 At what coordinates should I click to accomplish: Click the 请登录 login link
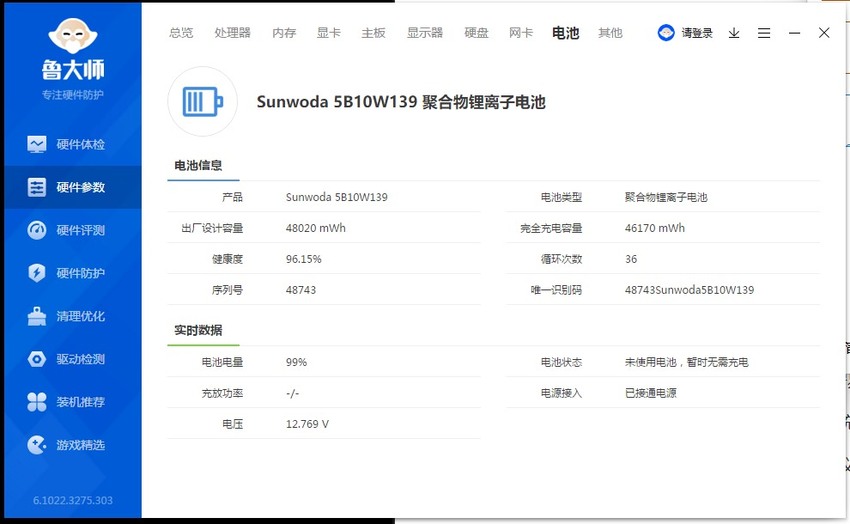[697, 33]
